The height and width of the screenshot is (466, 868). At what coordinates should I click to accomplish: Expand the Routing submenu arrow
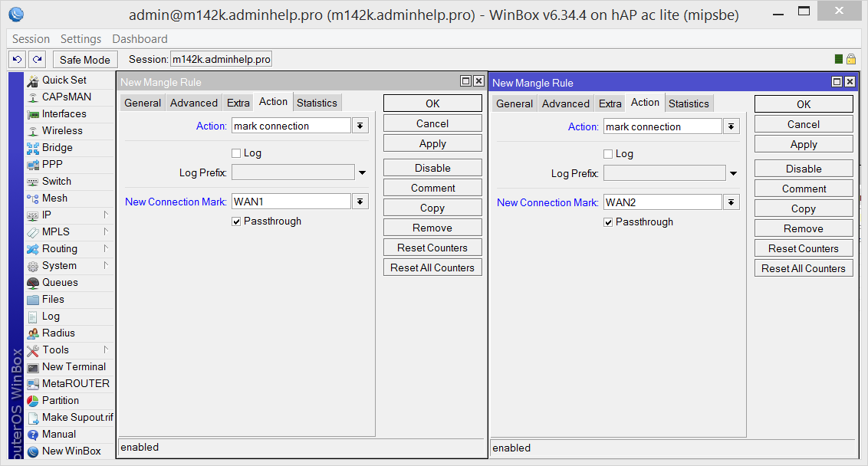tap(106, 248)
